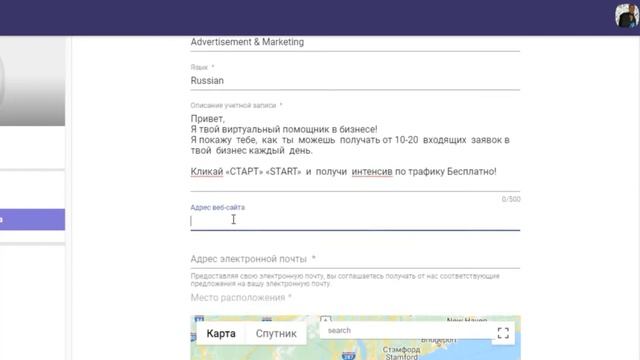Image resolution: width=640 pixels, height=360 pixels.
Task: Click the sidebar profile image thumbnail
Action: (x=32, y=81)
